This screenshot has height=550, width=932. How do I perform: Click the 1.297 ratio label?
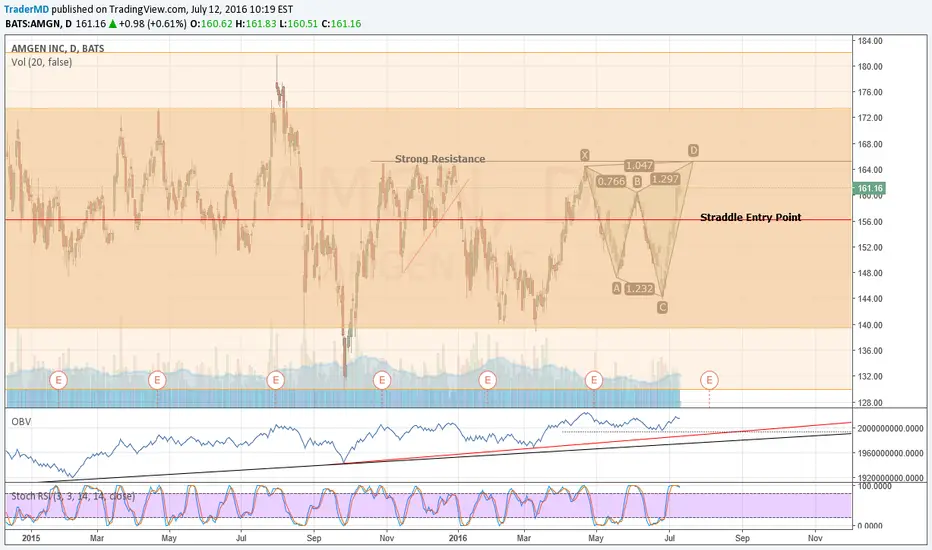(665, 179)
